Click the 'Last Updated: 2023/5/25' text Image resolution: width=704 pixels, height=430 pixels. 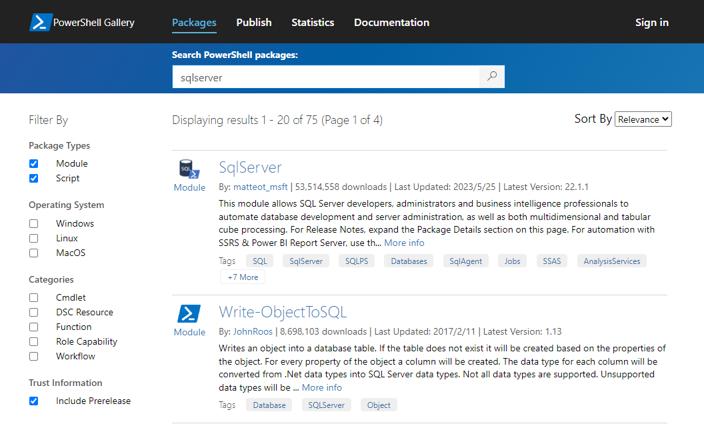445,187
